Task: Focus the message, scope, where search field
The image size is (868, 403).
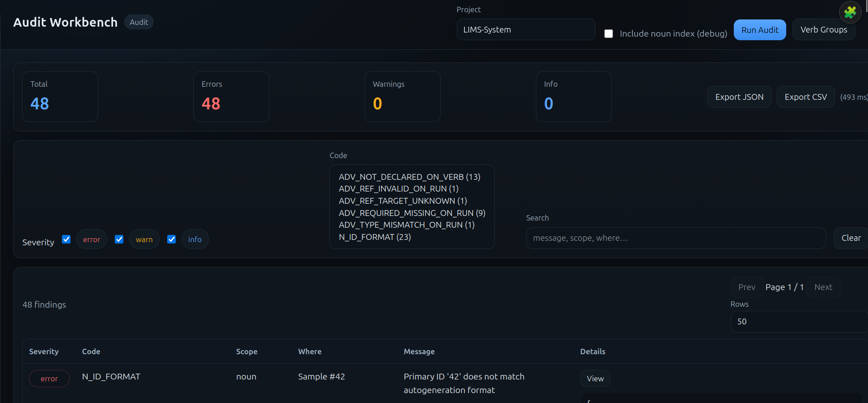Action: click(x=676, y=238)
